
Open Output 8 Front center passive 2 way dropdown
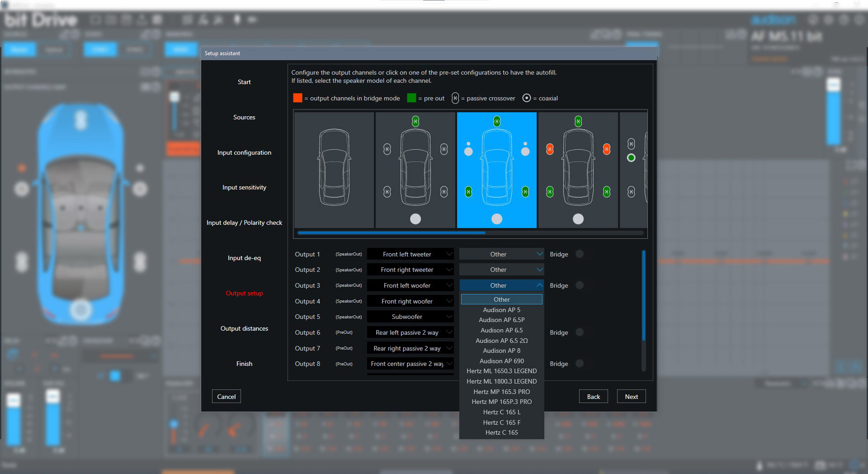pyautogui.click(x=410, y=364)
